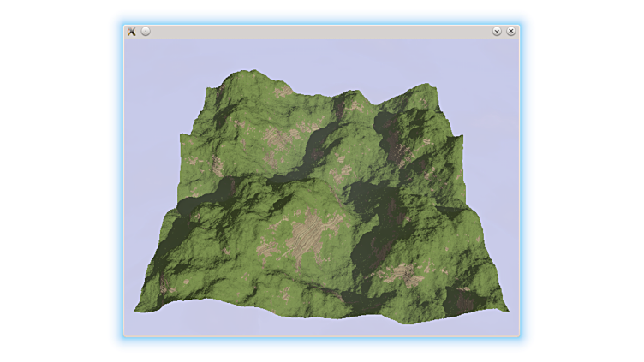Viewport: 644px width, 362px height.
Task: Open the X11 window menu icon
Action: (x=132, y=32)
